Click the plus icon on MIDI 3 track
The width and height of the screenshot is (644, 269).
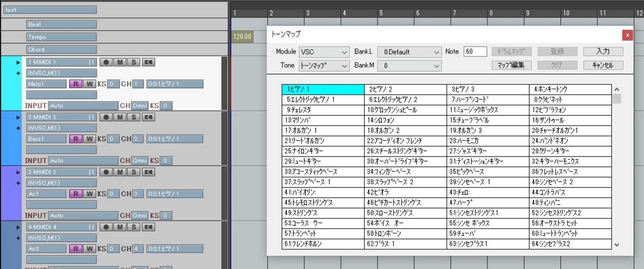(18, 183)
